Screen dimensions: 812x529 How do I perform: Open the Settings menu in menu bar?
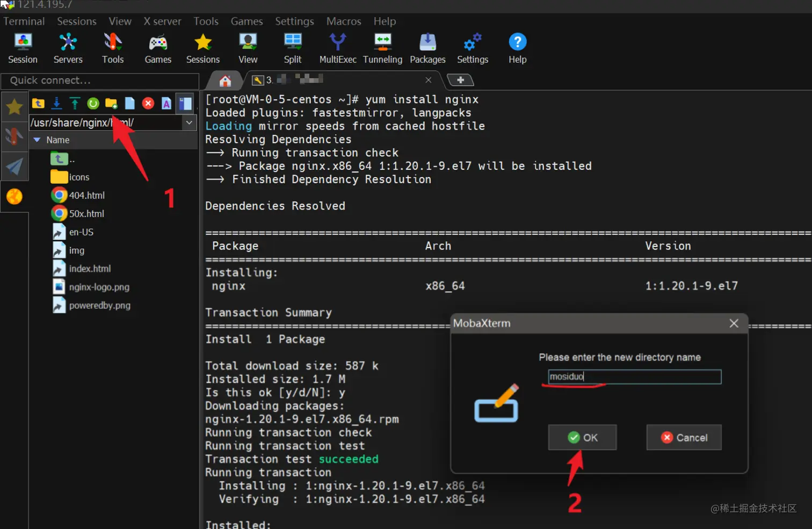[x=294, y=21]
